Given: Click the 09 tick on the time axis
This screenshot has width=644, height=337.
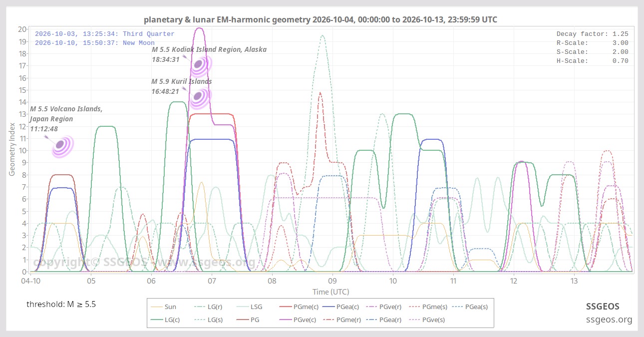Looking at the screenshot, I should pos(332,281).
